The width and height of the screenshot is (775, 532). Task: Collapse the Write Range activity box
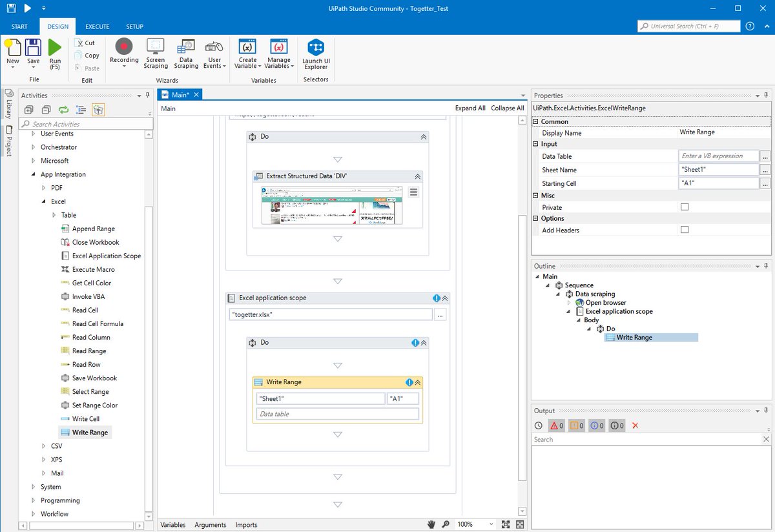coord(418,382)
